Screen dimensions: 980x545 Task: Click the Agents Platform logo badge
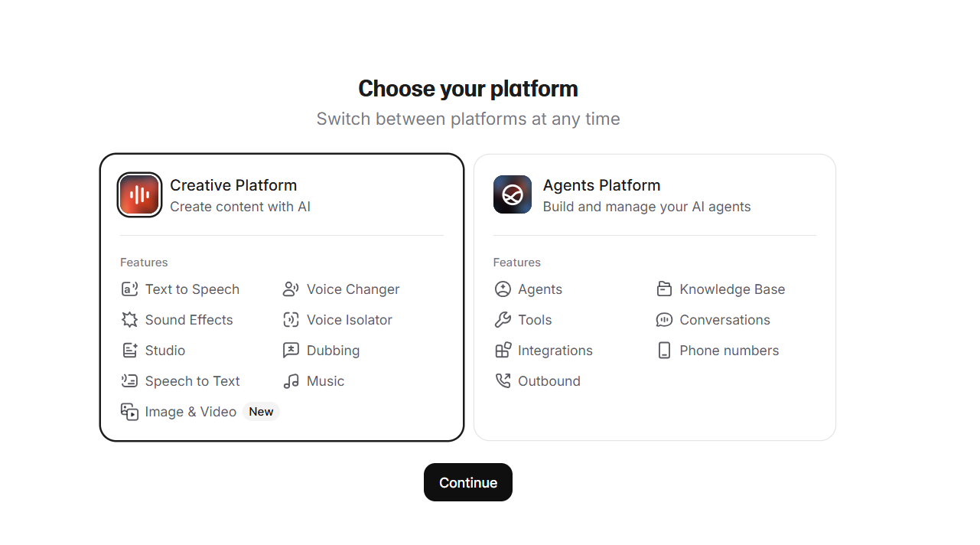click(x=512, y=194)
